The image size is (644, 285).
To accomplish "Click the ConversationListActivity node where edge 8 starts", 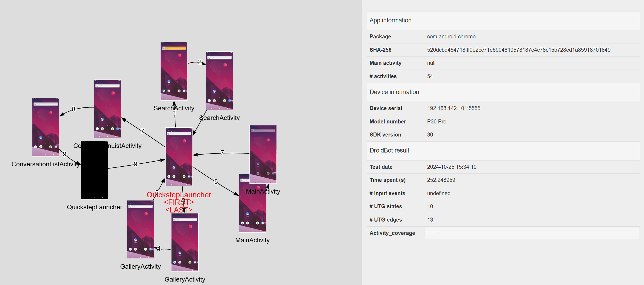I will [107, 109].
